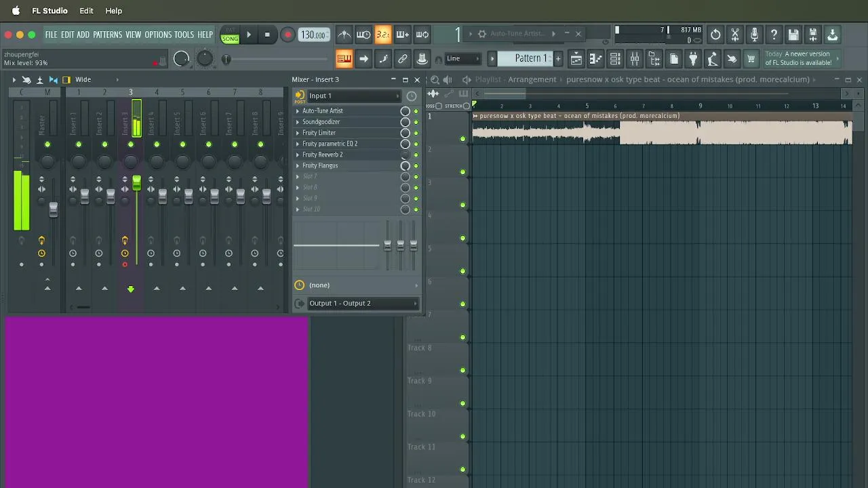868x488 pixels.
Task: Click the save project floppy icon
Action: click(793, 35)
